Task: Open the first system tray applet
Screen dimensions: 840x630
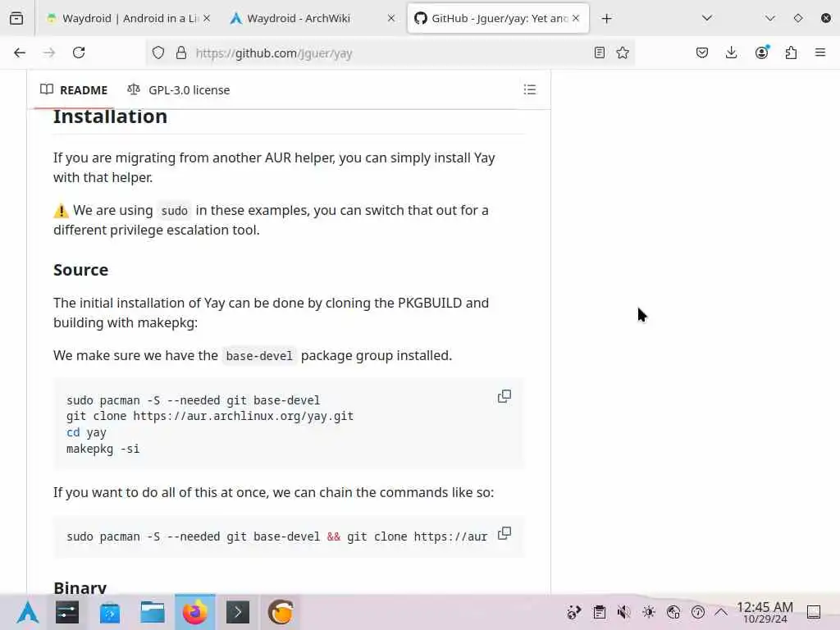Action: point(573,612)
